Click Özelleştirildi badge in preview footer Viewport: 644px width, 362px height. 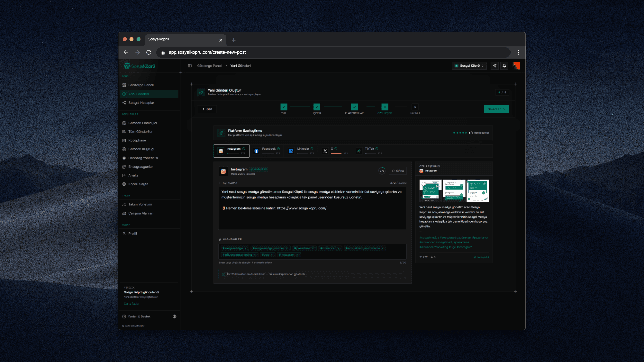pyautogui.click(x=481, y=257)
